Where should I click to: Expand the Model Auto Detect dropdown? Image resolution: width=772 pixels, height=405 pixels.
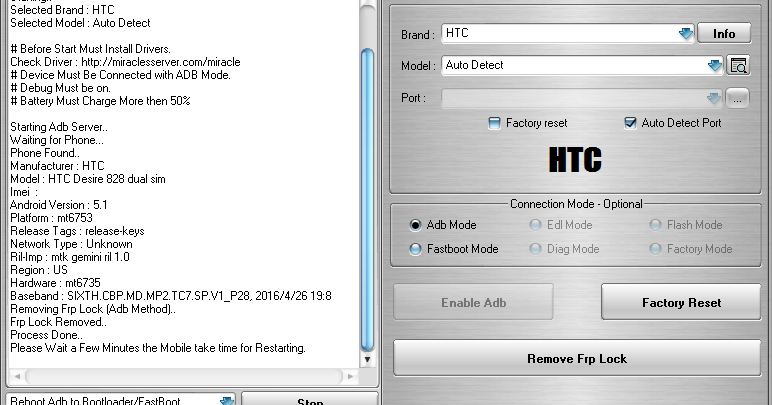714,65
